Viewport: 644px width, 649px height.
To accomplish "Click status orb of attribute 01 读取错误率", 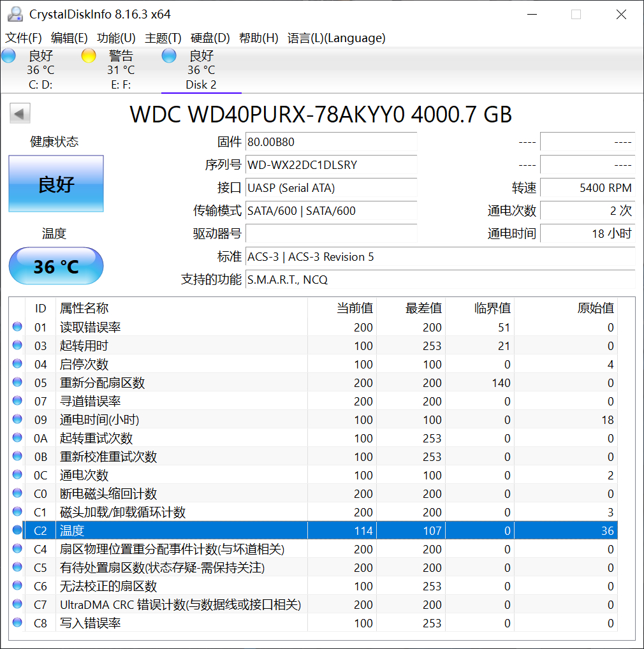I will pyautogui.click(x=17, y=326).
